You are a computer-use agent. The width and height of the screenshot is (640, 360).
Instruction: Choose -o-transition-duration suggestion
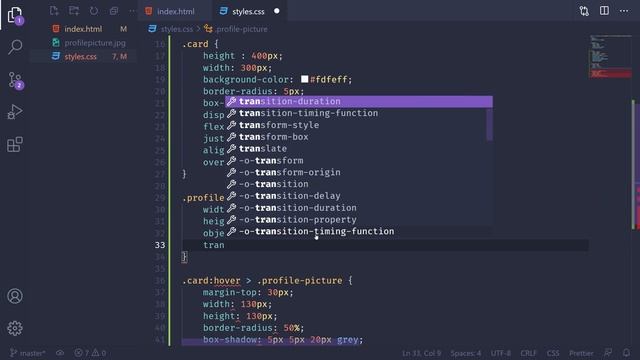[x=359, y=208]
